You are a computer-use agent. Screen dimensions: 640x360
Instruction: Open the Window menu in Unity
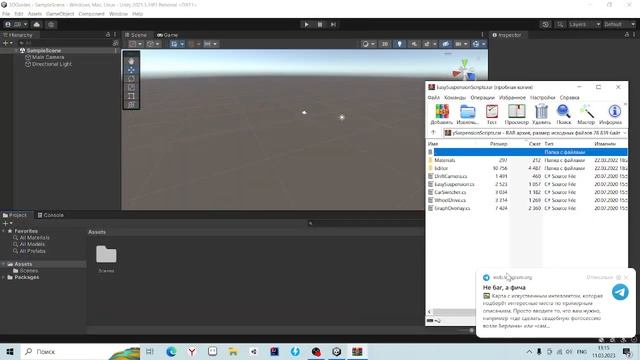tap(118, 14)
